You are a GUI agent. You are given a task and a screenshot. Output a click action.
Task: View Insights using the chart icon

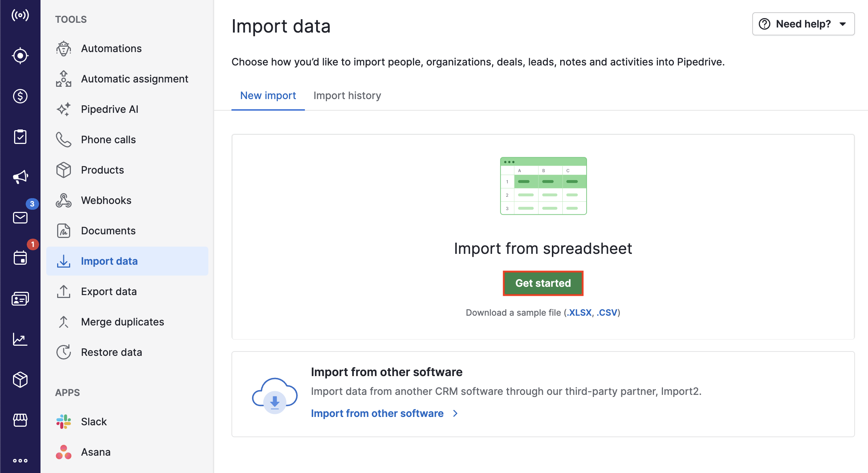tap(20, 339)
